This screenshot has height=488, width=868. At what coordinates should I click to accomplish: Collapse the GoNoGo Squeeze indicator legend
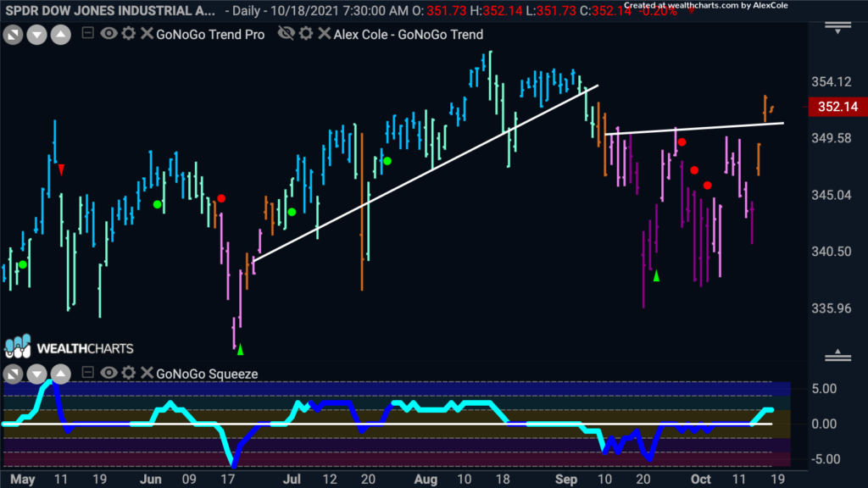tap(87, 373)
